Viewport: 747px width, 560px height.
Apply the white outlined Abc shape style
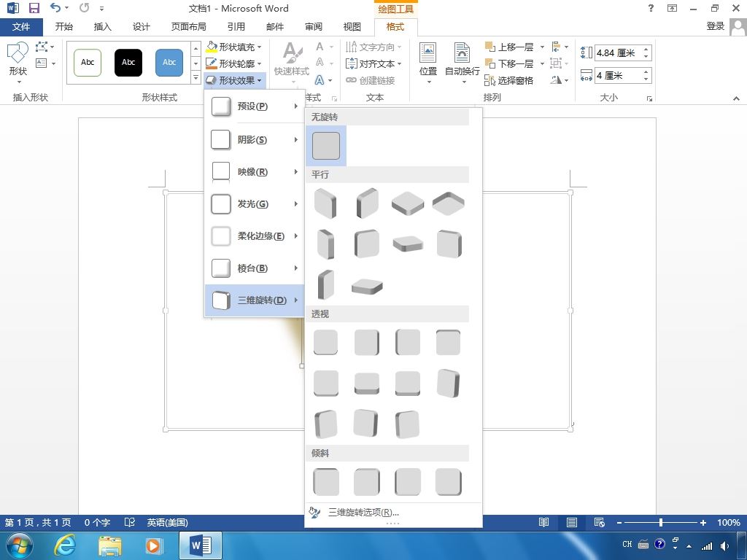(88, 63)
